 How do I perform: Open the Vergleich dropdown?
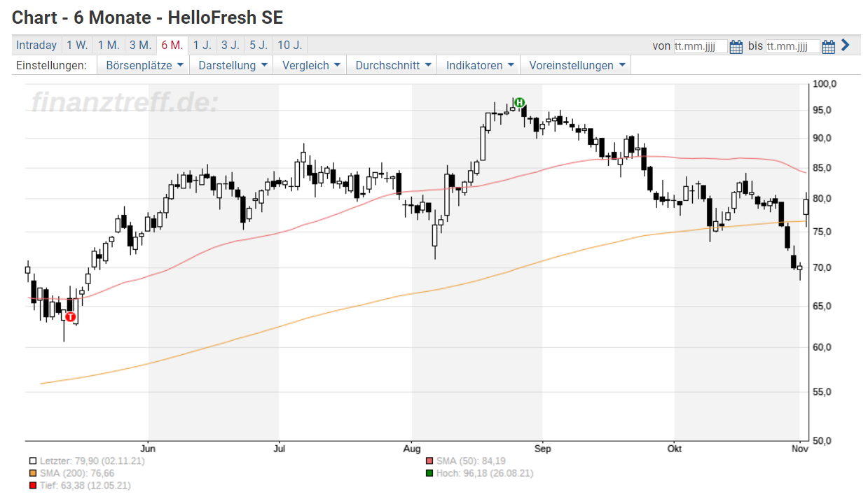click(x=311, y=65)
